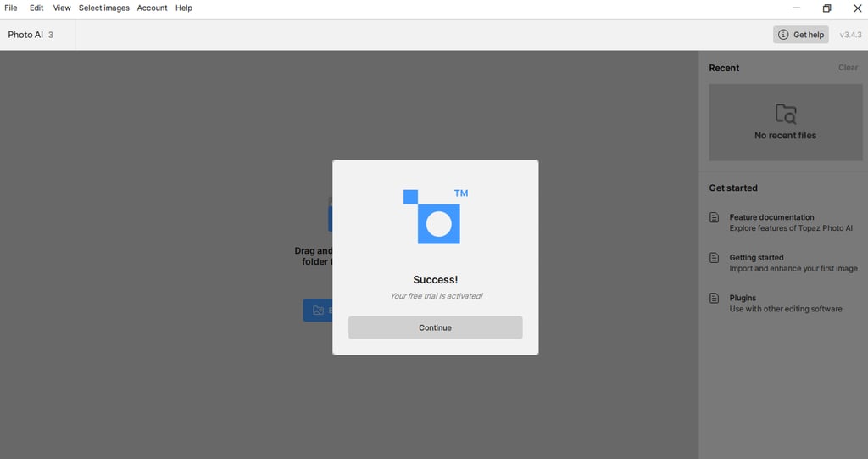Click the partly hidden blue browse button
Image resolution: width=868 pixels, height=459 pixels.
[x=318, y=311]
